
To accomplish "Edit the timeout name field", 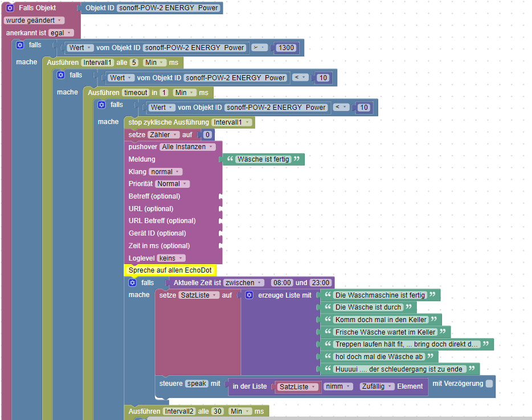I will (x=136, y=93).
